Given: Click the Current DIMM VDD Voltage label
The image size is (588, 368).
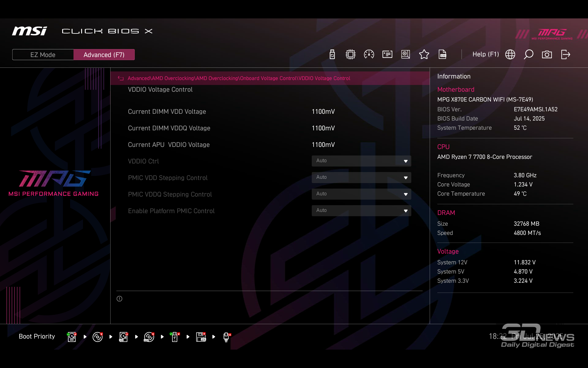Looking at the screenshot, I should click(167, 112).
